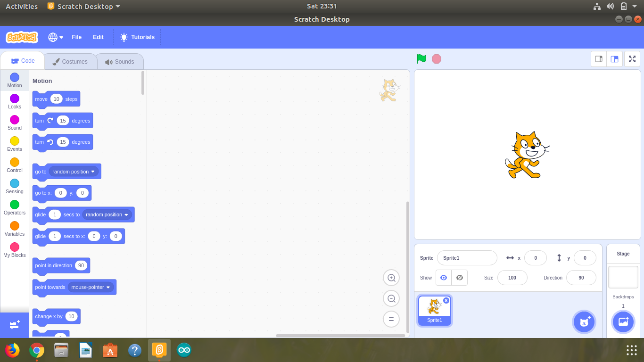The height and width of the screenshot is (362, 644).
Task: Select the Sprite1 thumbnail
Action: click(x=435, y=311)
